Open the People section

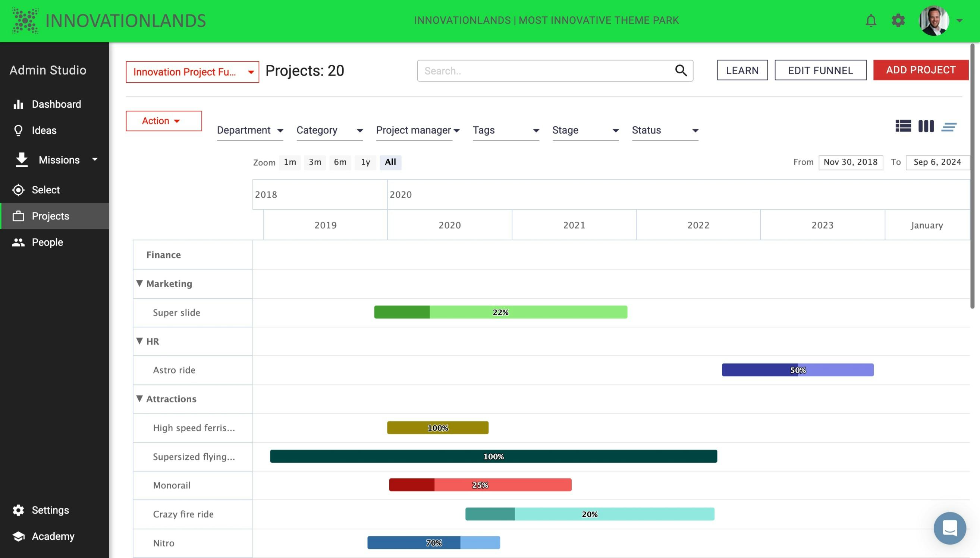tap(47, 242)
